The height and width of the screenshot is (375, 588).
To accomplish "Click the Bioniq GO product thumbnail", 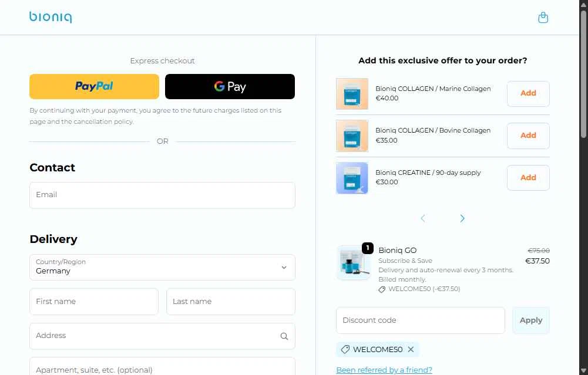I will 353,263.
